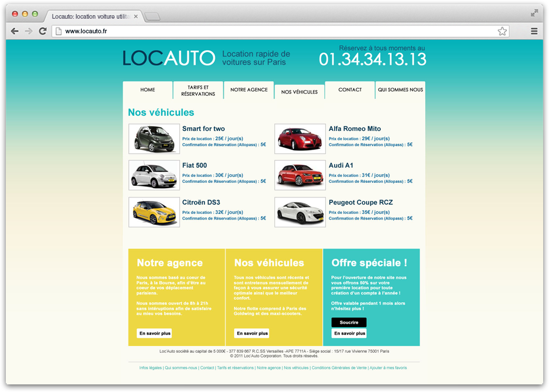Open the yellow Citroën DS3 photo

coord(154,212)
